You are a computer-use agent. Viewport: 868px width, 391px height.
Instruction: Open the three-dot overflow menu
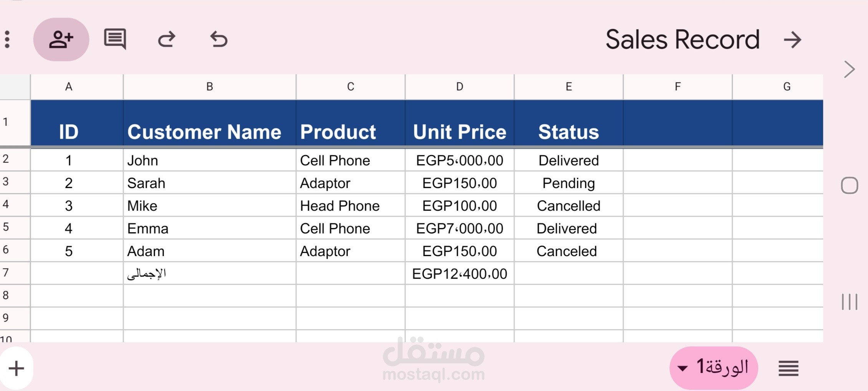(7, 40)
